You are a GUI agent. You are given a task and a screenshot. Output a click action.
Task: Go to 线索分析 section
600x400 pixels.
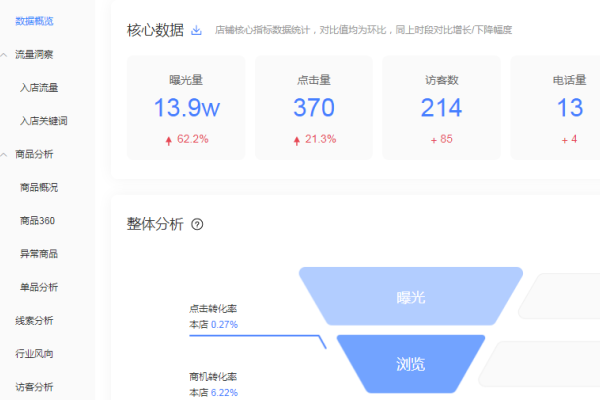[34, 320]
